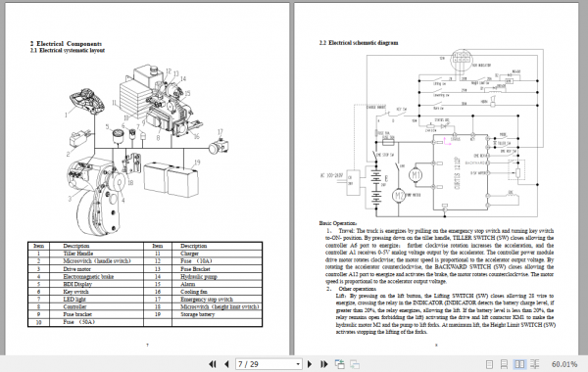
Task: Switch to single page view
Action: tap(489, 364)
